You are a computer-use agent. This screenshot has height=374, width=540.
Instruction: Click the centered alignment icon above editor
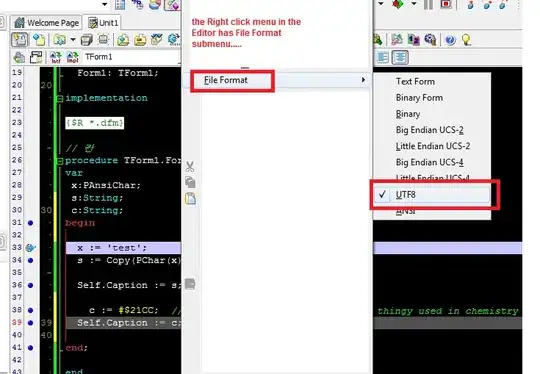click(x=400, y=57)
